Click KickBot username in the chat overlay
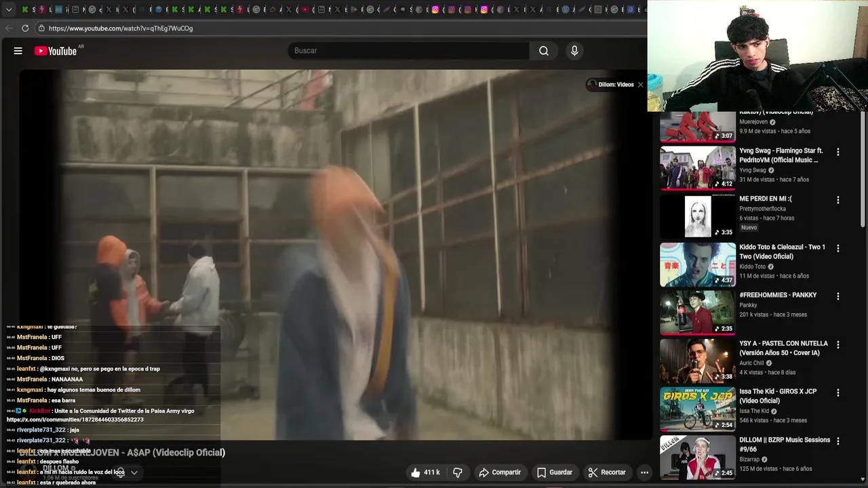The height and width of the screenshot is (488, 868). (x=39, y=411)
